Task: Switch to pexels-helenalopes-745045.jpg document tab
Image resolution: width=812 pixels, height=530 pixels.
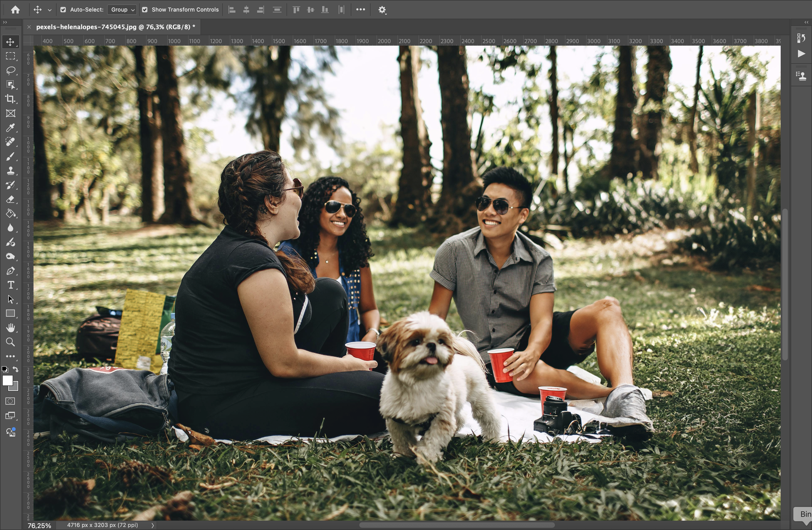Action: tap(115, 27)
